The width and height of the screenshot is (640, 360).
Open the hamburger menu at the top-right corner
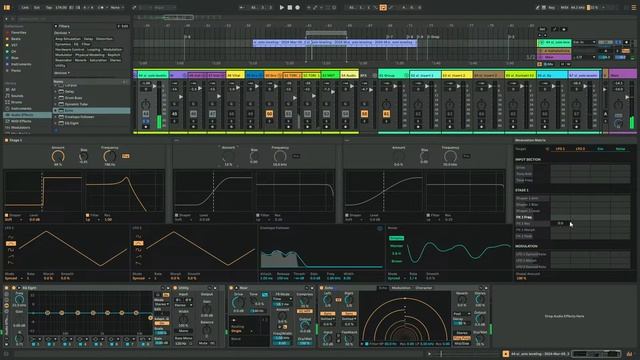(633, 7)
